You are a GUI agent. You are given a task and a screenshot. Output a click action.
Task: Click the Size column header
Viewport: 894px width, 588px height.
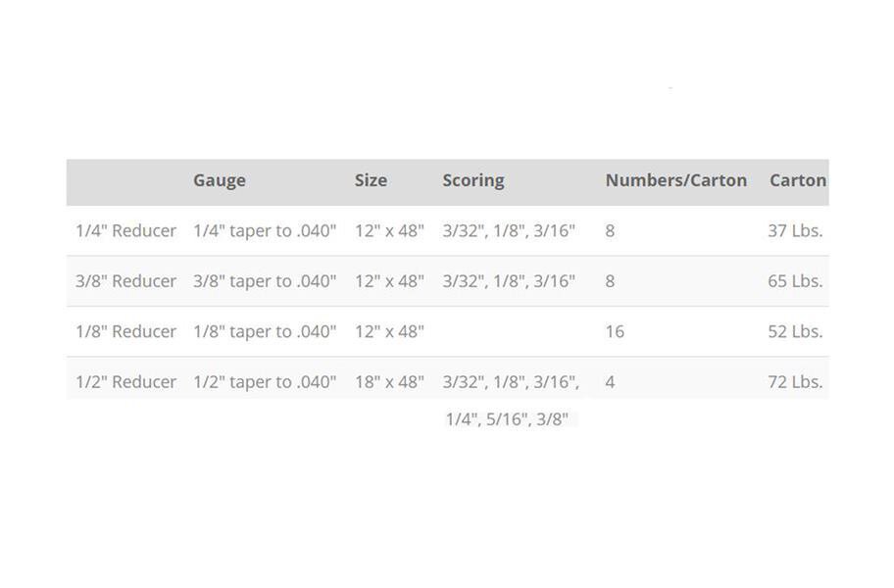click(x=371, y=180)
